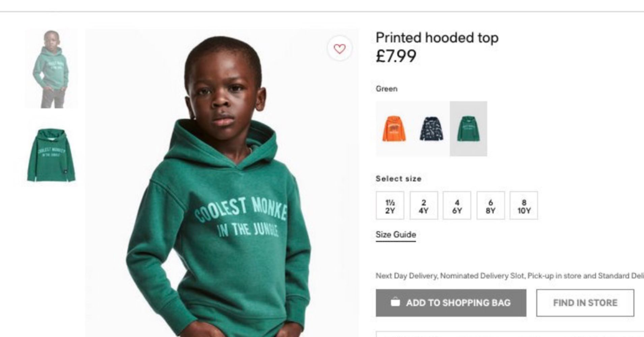Screen dimensions: 644x337
Task: Click the £7.99 price text
Action: pyautogui.click(x=396, y=56)
